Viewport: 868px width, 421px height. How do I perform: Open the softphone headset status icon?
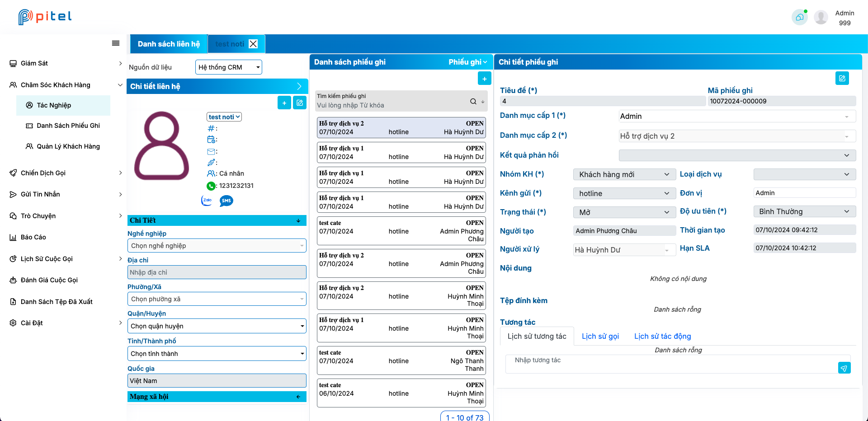coord(800,17)
